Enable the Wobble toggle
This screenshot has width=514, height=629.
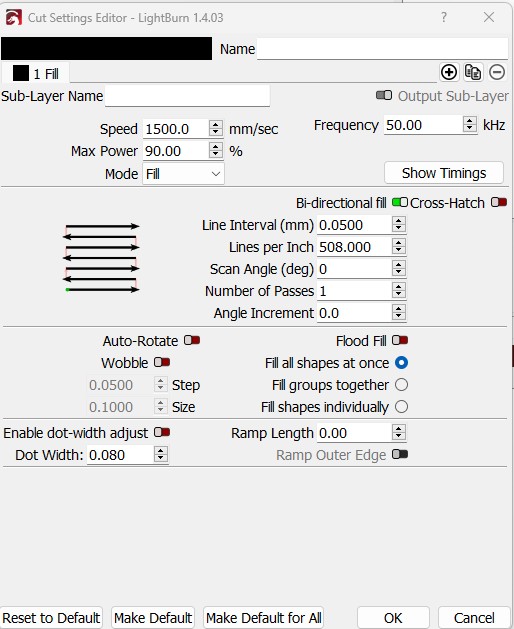[162, 363]
